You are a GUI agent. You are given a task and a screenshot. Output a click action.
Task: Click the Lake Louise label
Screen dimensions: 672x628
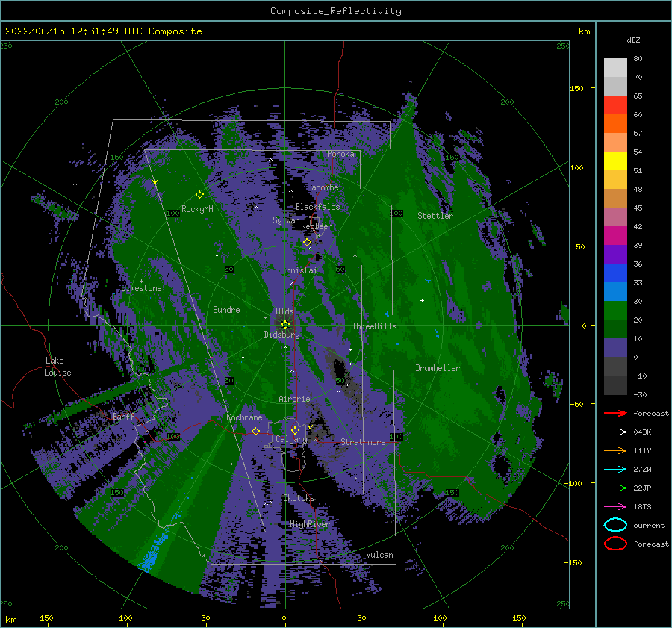pos(57,367)
